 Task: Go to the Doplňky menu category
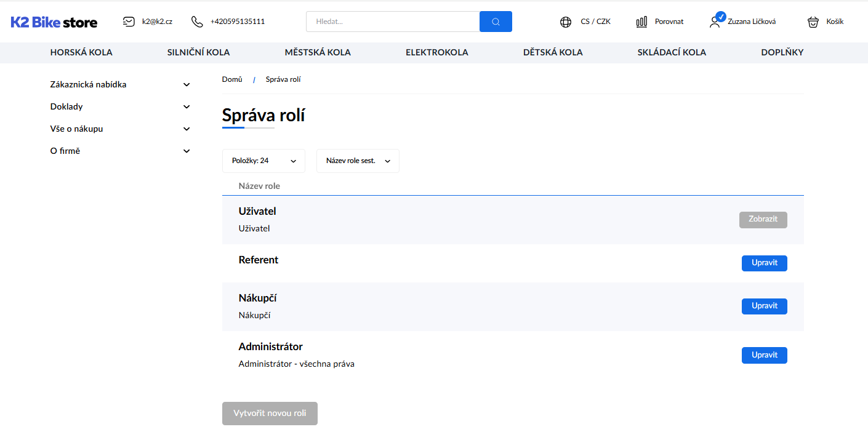(782, 52)
